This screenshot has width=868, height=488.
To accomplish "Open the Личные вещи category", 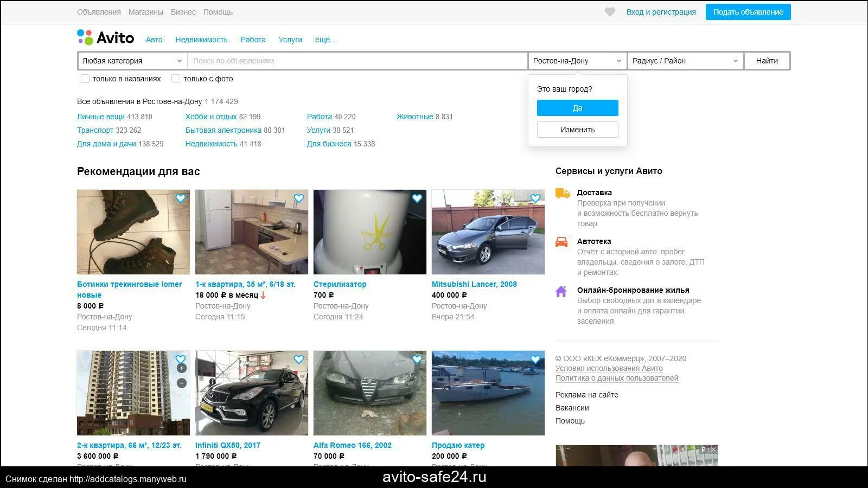I will [101, 117].
